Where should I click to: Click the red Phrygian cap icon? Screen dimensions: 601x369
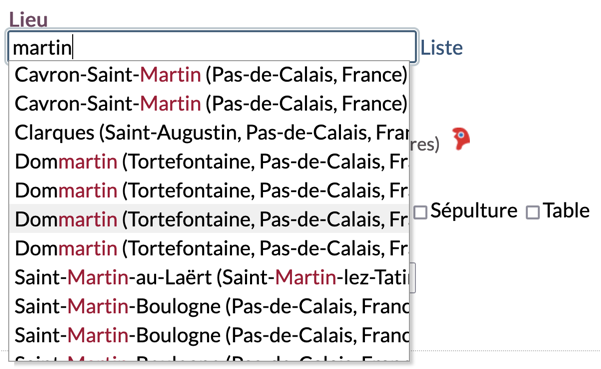pyautogui.click(x=461, y=138)
